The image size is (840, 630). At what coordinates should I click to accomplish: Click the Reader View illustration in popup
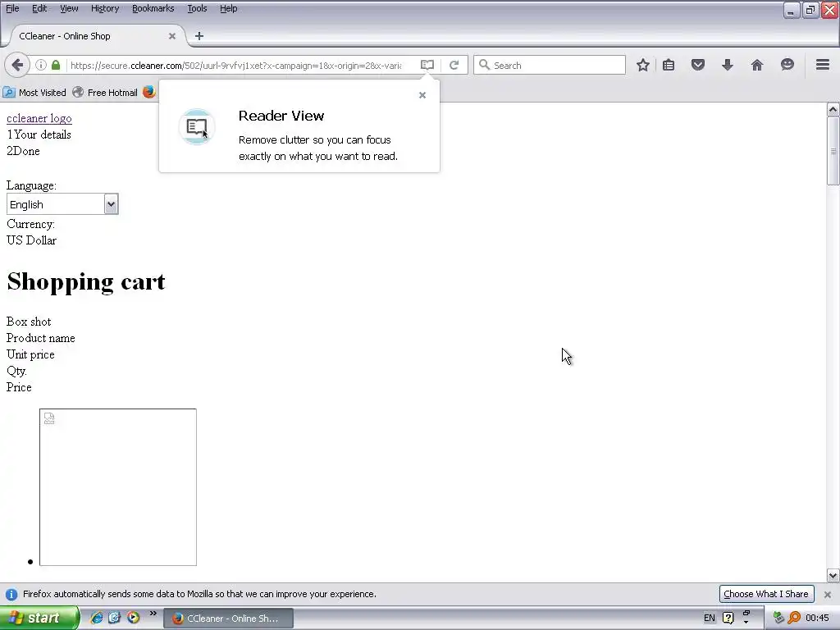click(197, 127)
